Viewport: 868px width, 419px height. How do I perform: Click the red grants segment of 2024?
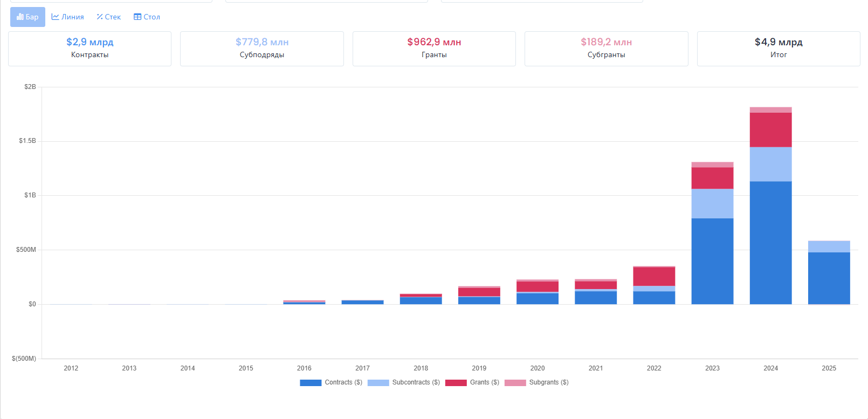[770, 129]
